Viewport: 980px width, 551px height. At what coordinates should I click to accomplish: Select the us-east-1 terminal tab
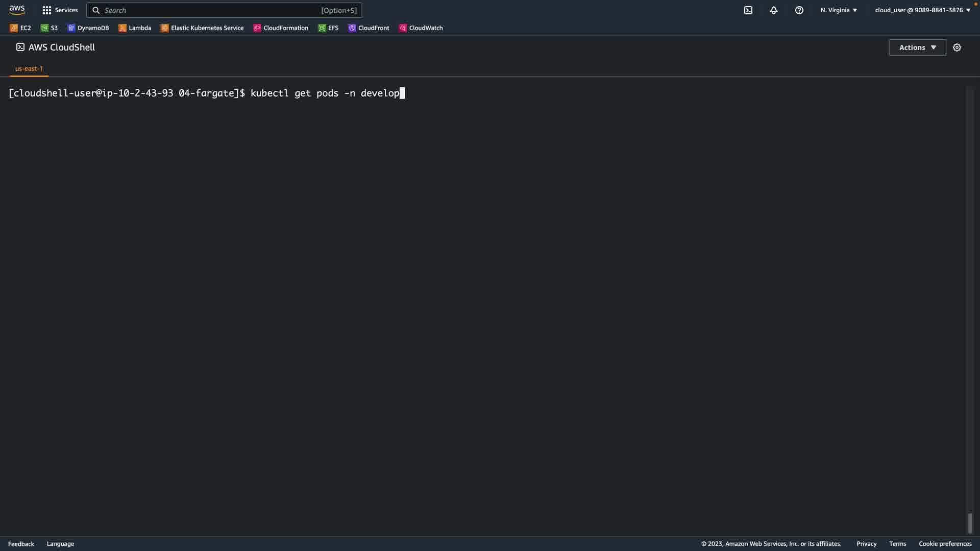coord(29,68)
